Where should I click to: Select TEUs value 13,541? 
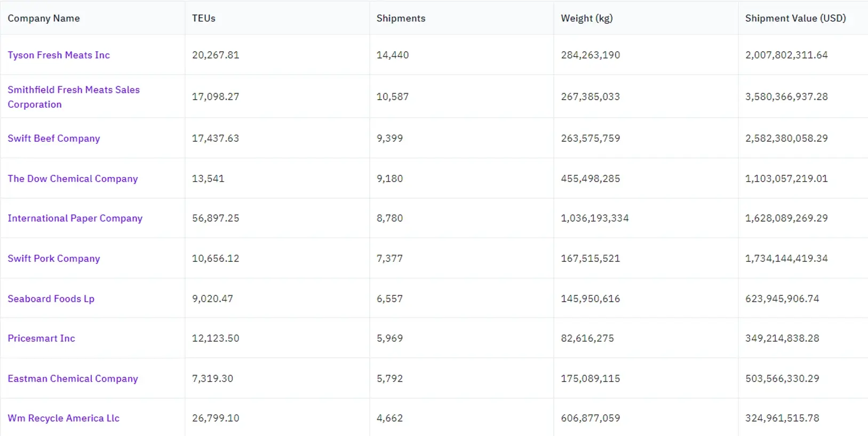click(x=208, y=179)
